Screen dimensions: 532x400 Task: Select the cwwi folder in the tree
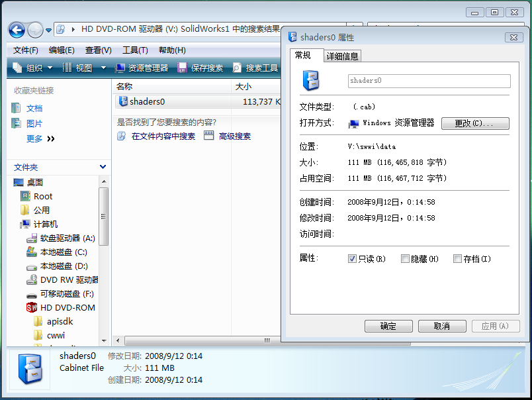coord(56,336)
